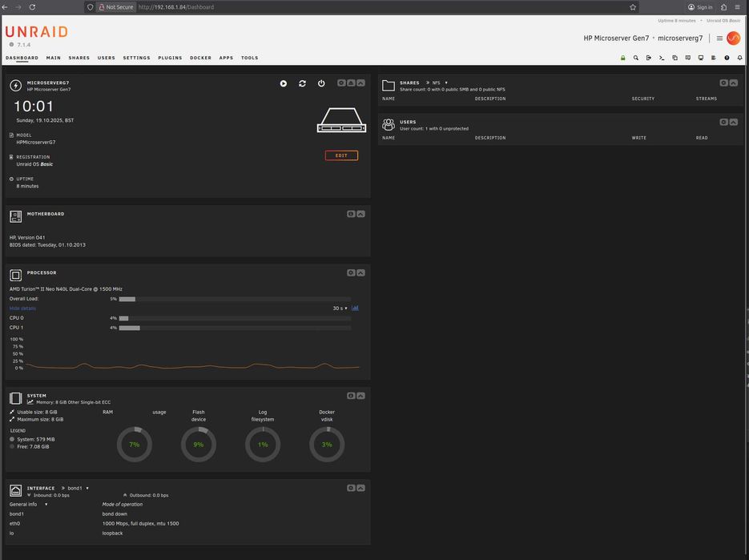Open Docker menu tab
The image size is (749, 560).
[200, 58]
